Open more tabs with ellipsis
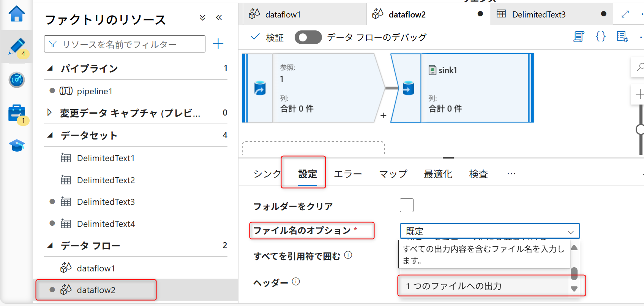 click(x=511, y=174)
